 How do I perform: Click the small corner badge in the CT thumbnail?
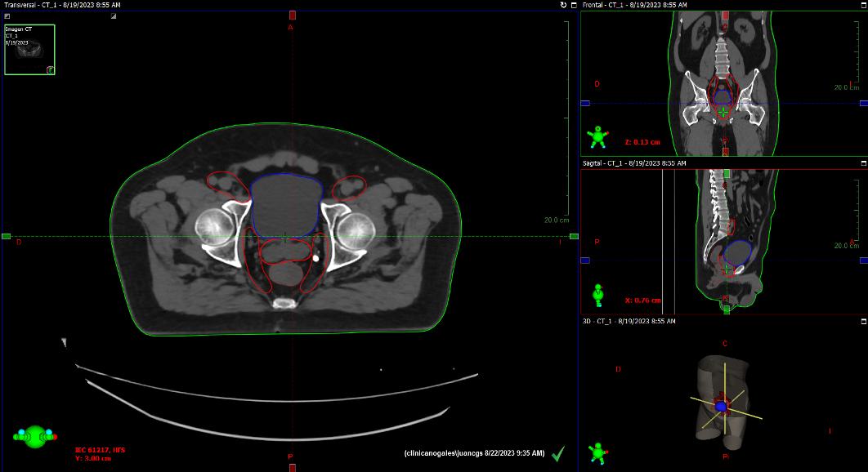pyautogui.click(x=51, y=69)
